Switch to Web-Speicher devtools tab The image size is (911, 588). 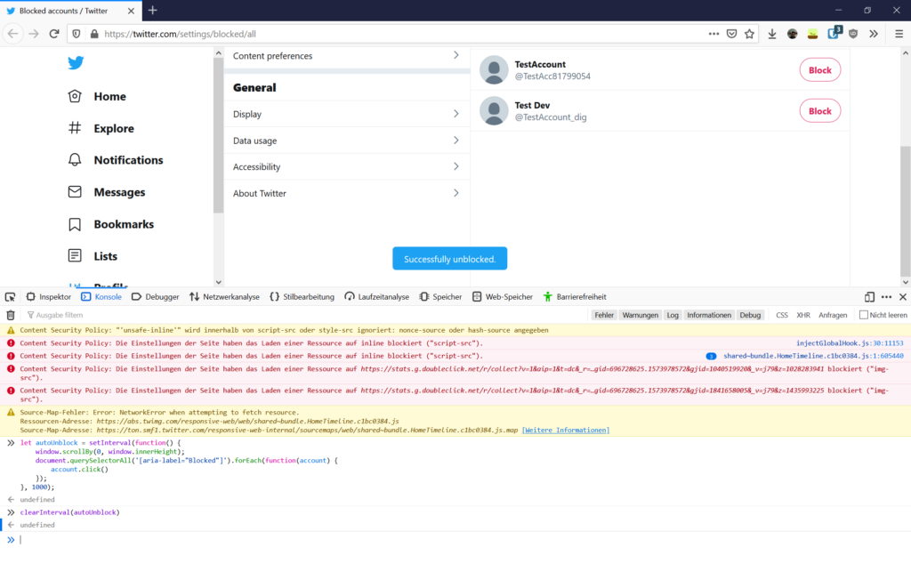(x=503, y=297)
